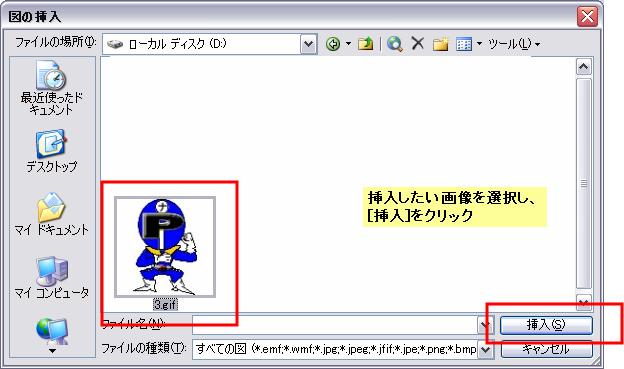Go to デスクトップ in places bar
Viewport: 624px width, 369px height.
pos(52,151)
